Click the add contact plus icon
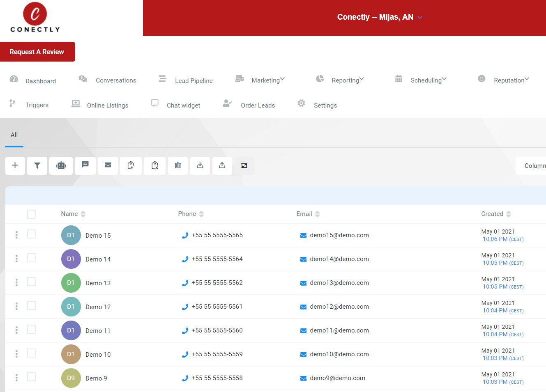 (x=15, y=165)
